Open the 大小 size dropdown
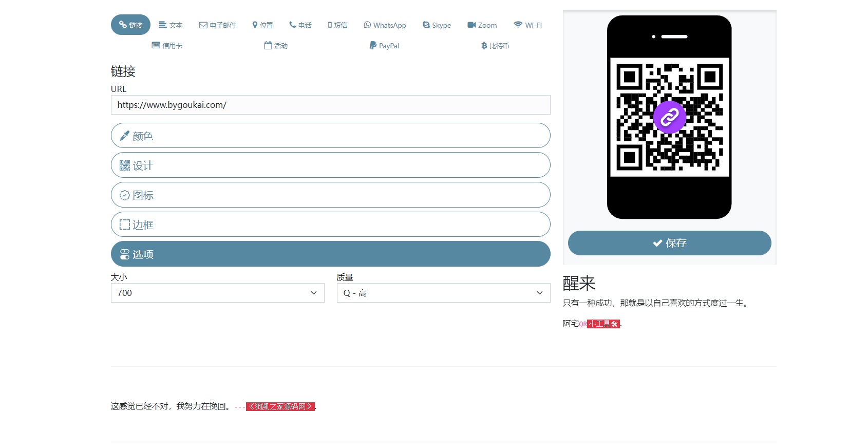 pyautogui.click(x=217, y=293)
